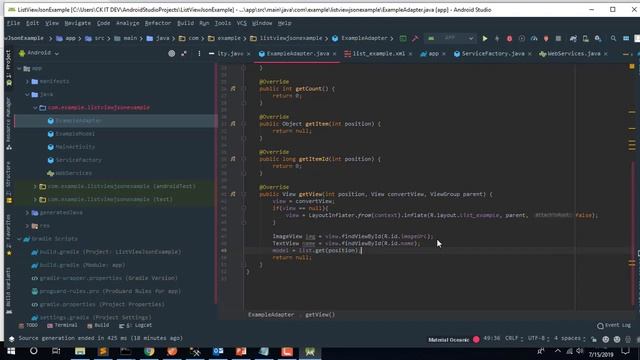Viewport: 640px width, 360px height.
Task: Click gutter override icon beside getCount
Action: click(233, 89)
